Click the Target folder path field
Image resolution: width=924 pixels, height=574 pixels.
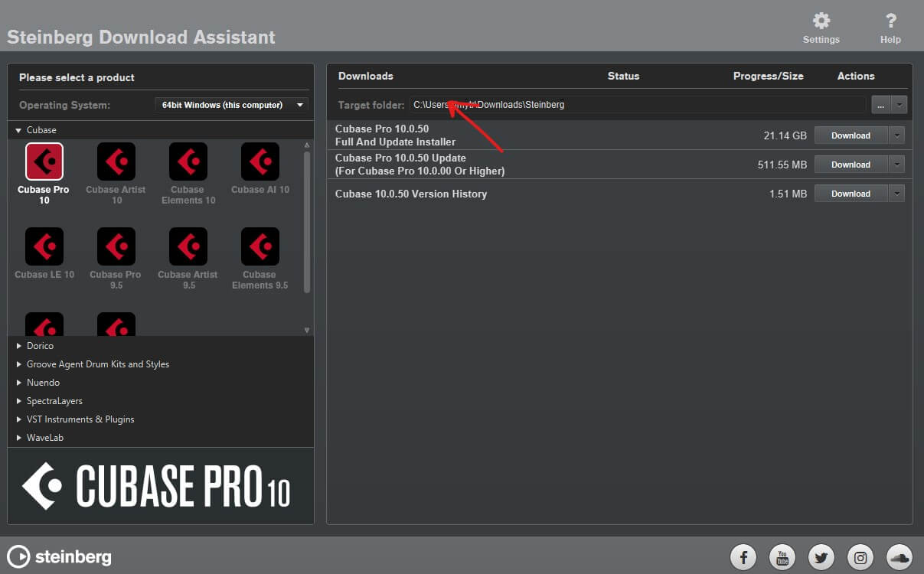point(638,105)
